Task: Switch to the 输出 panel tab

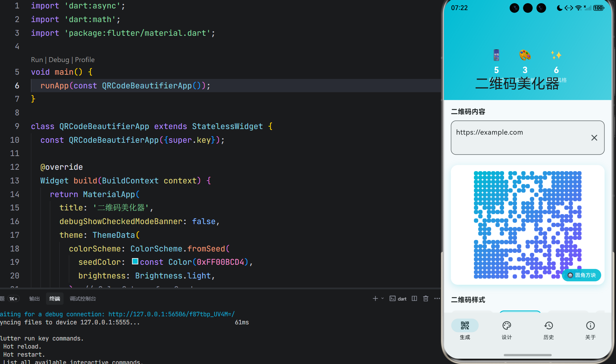Action: pos(34,299)
